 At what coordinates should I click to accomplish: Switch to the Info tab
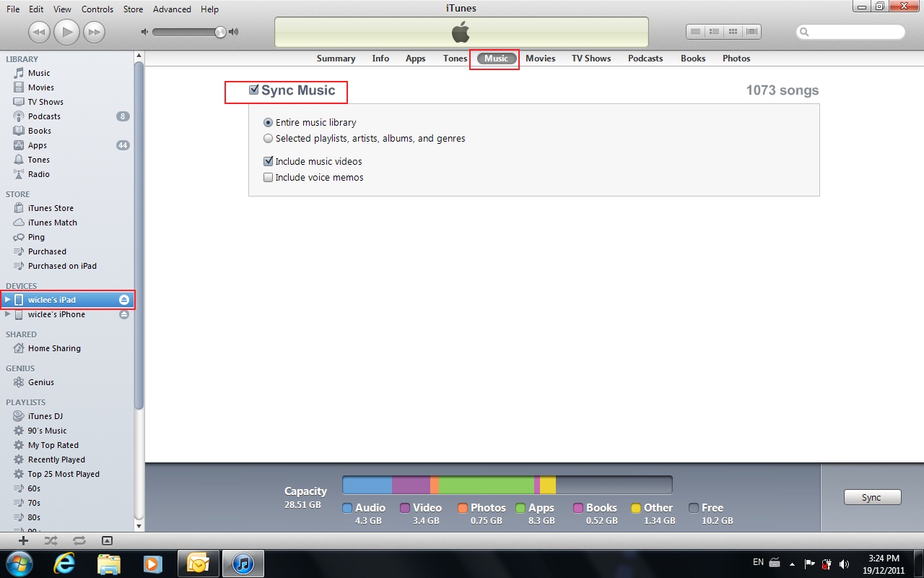point(380,59)
